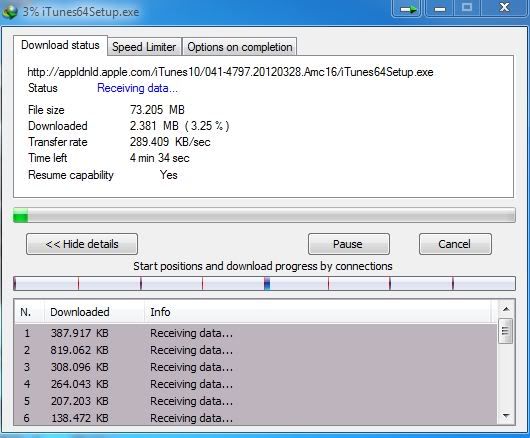Click the connections progress segment bar
Image resolution: width=530 pixels, height=438 pixels.
click(264, 283)
